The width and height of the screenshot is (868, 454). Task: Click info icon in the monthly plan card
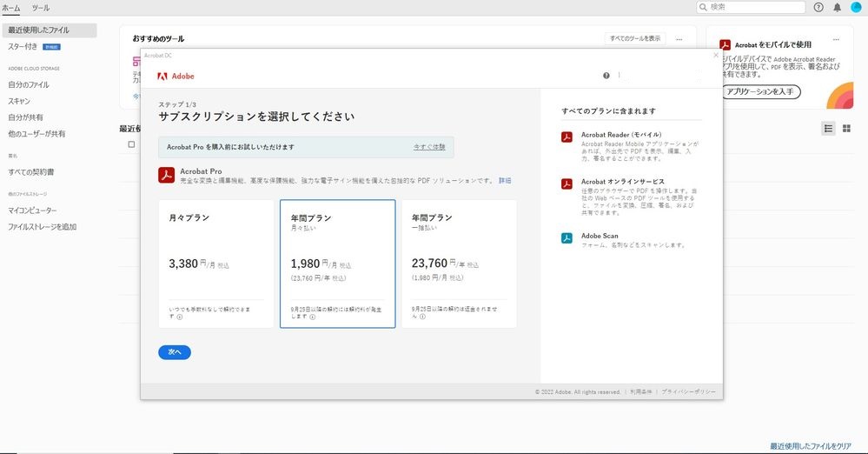(180, 317)
